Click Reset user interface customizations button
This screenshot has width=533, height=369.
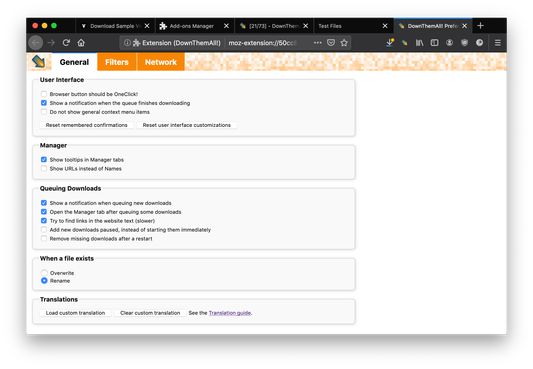tap(187, 125)
